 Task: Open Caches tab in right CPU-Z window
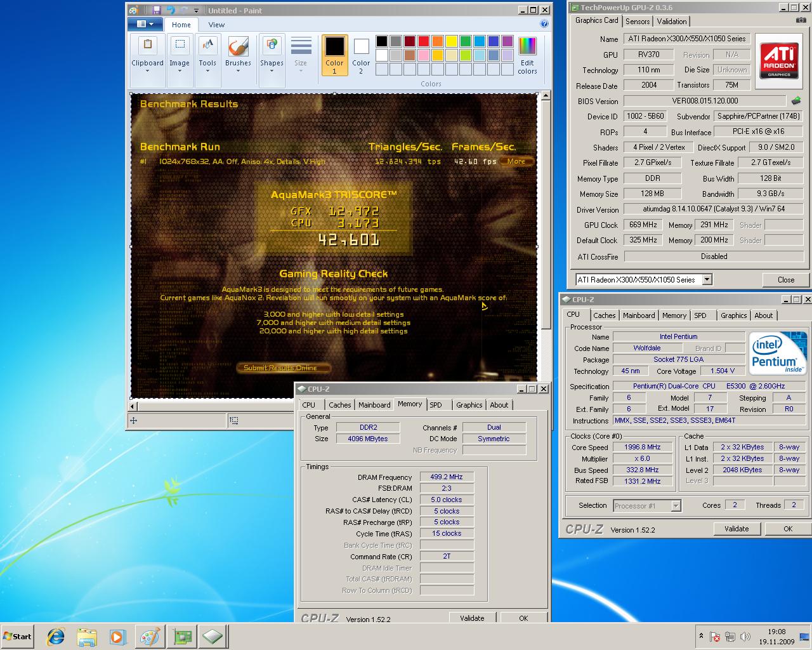pyautogui.click(x=604, y=315)
